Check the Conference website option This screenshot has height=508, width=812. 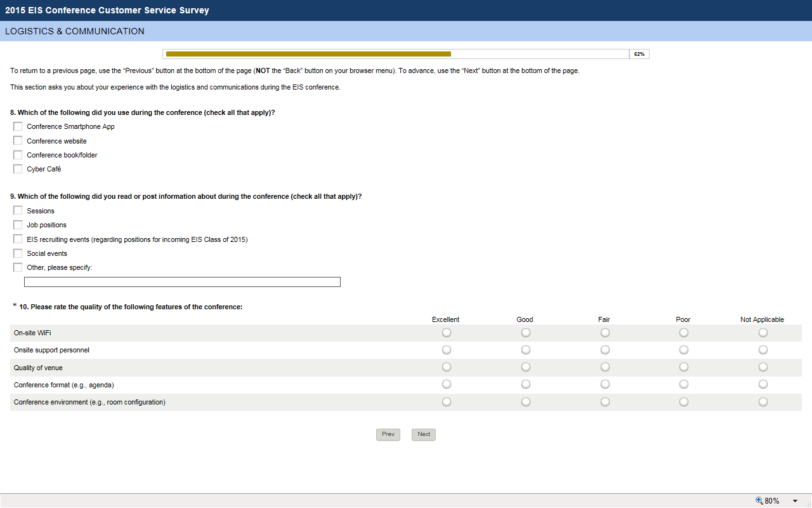[18, 140]
